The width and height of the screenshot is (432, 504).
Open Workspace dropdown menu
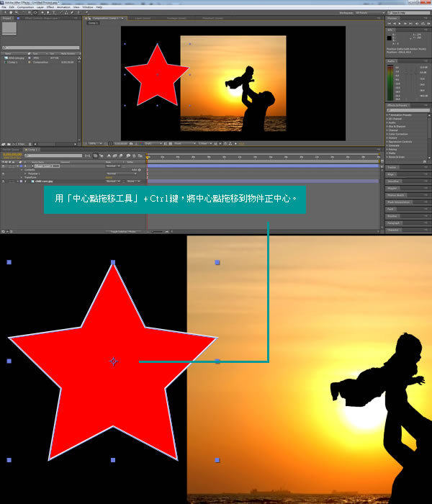click(x=369, y=12)
